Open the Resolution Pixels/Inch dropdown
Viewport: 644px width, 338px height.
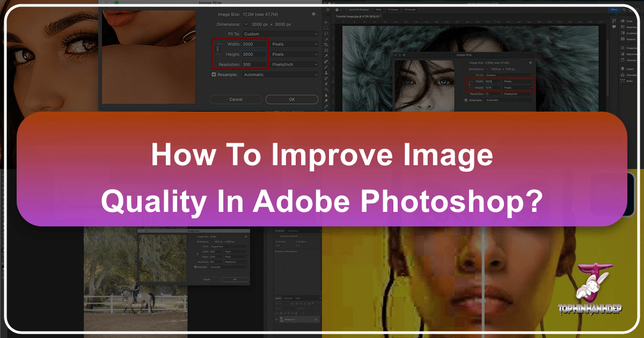(294, 64)
